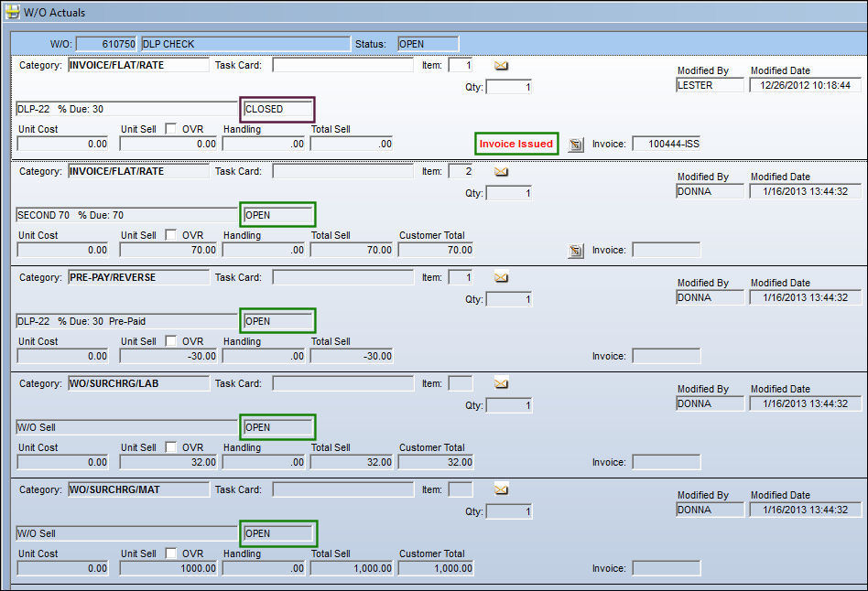The width and height of the screenshot is (868, 591).
Task: Click the red Invoice Issued label
Action: coord(515,144)
